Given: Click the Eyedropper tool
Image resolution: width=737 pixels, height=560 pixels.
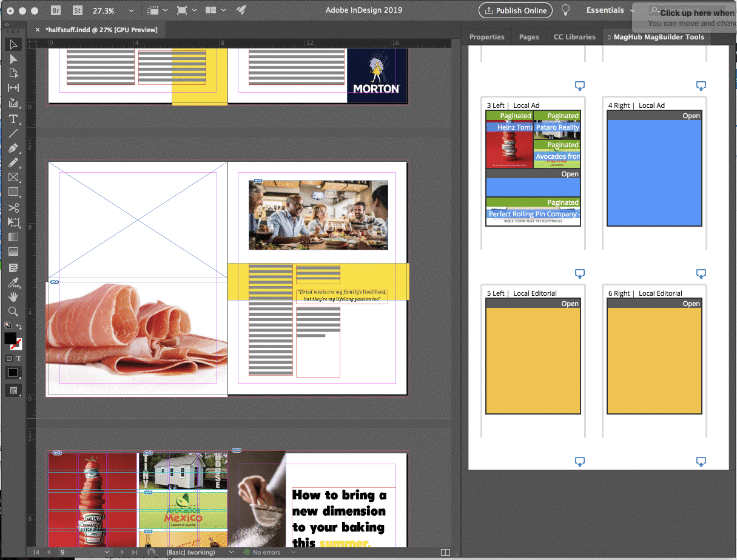Looking at the screenshot, I should pyautogui.click(x=13, y=282).
